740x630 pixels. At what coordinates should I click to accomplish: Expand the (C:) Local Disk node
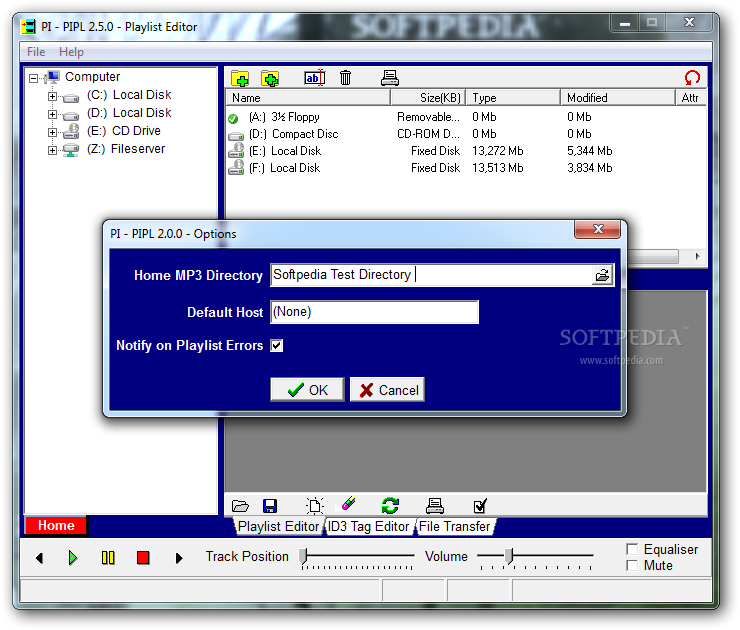(x=52, y=96)
